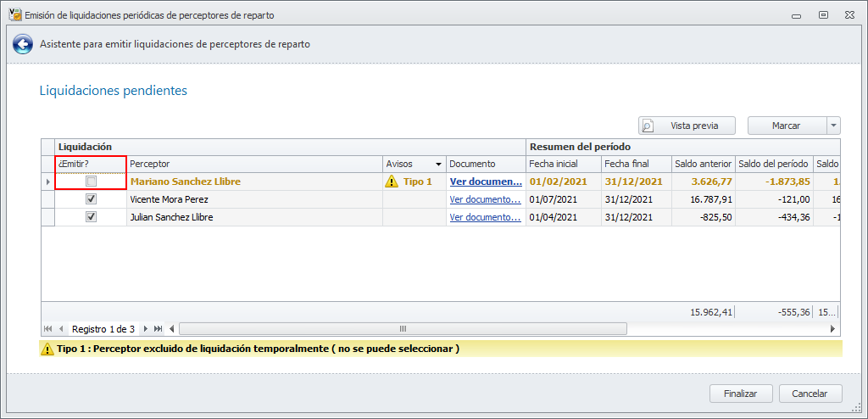Click the row indicator arrow beside Mariano's row
This screenshot has height=419, width=868.
pos(47,182)
